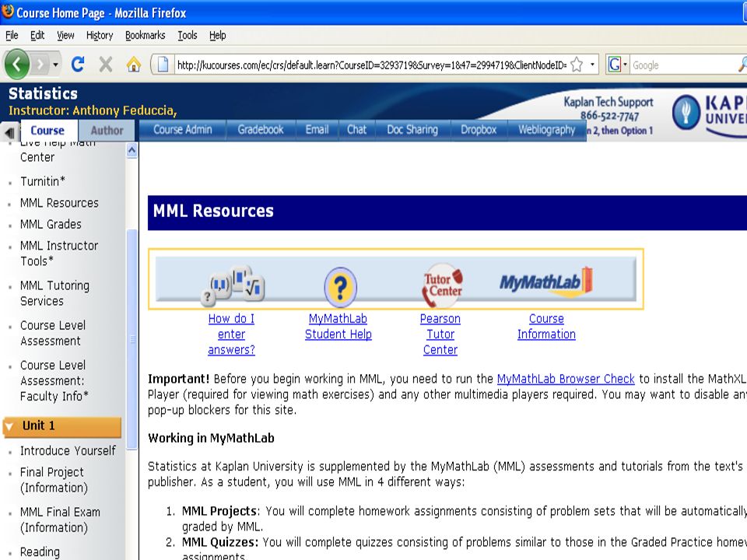Go back using the green Back arrow

click(x=17, y=64)
